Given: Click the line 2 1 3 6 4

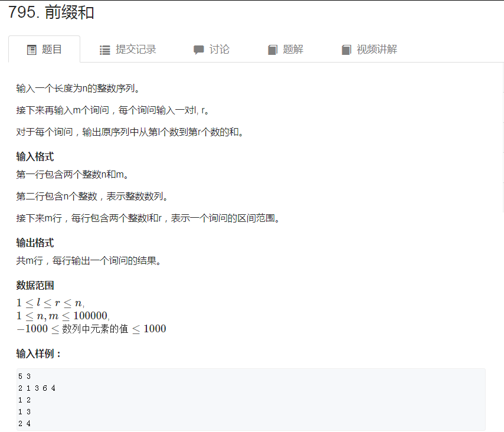Looking at the screenshot, I should point(34,388).
